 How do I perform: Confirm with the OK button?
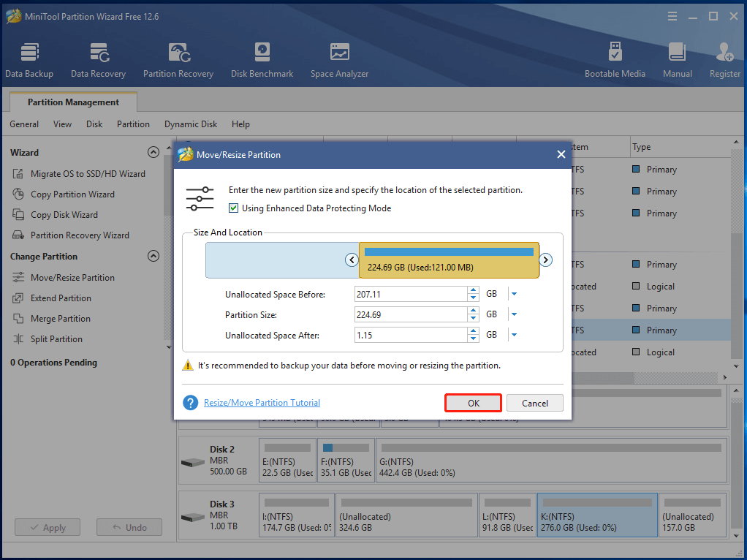pos(473,404)
